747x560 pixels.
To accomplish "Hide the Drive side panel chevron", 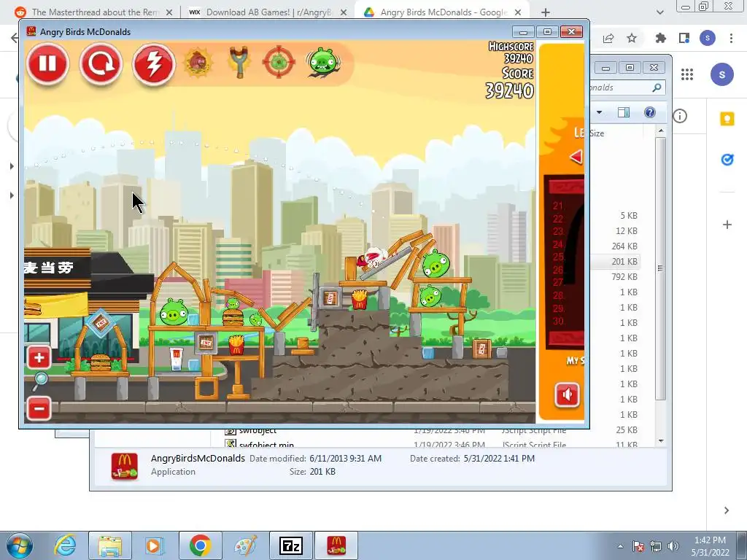I will [727, 510].
